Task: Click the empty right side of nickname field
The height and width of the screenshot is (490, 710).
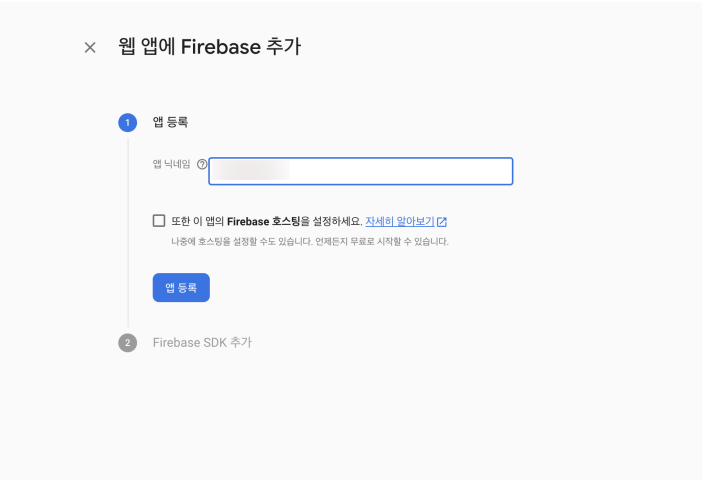Action: tap(401, 171)
